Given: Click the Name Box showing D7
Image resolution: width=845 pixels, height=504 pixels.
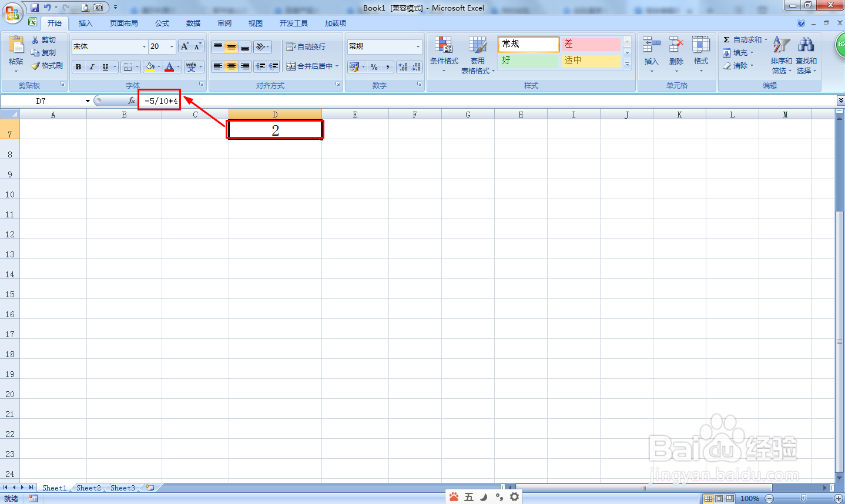Looking at the screenshot, I should [x=41, y=101].
